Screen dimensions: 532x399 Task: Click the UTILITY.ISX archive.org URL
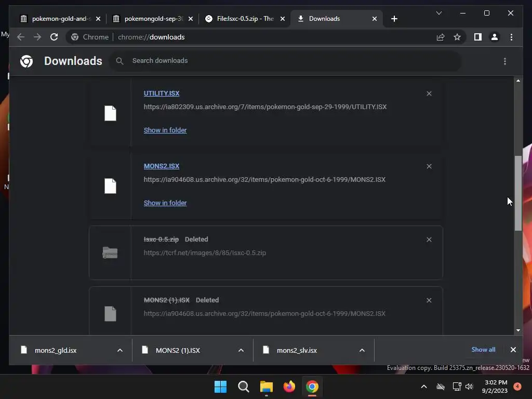[x=265, y=107]
